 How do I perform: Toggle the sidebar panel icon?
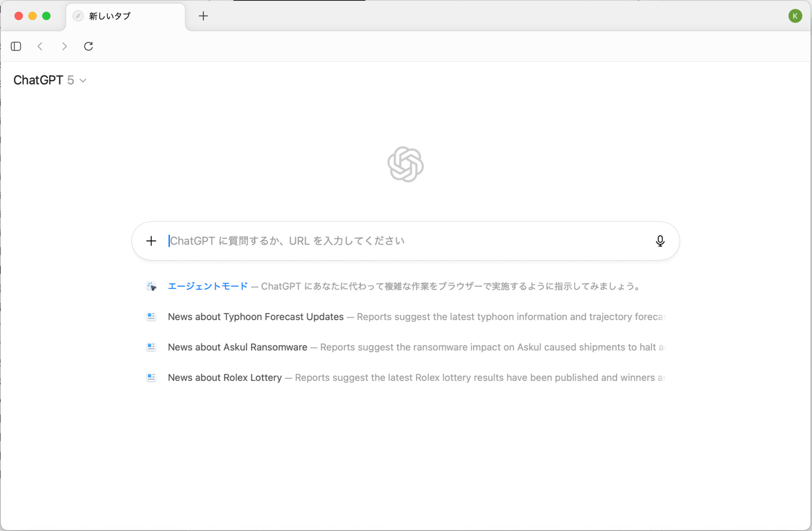[16, 46]
